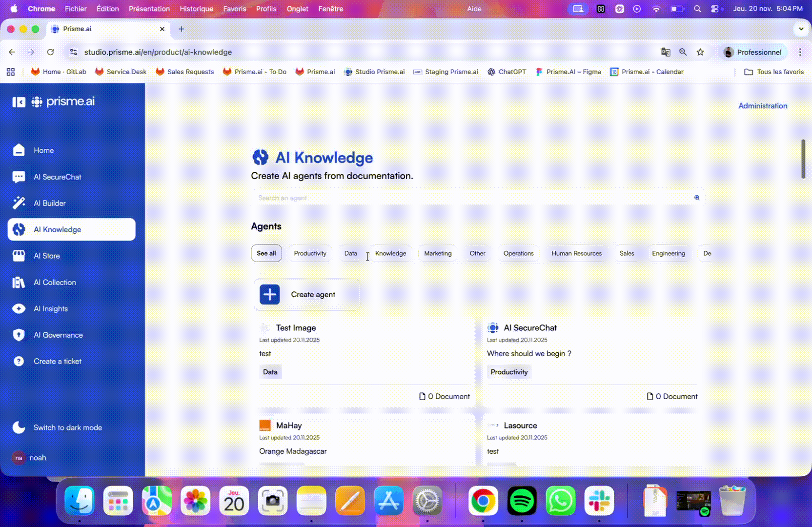Filter agents by Engineering
This screenshot has width=812, height=527.
click(x=669, y=253)
